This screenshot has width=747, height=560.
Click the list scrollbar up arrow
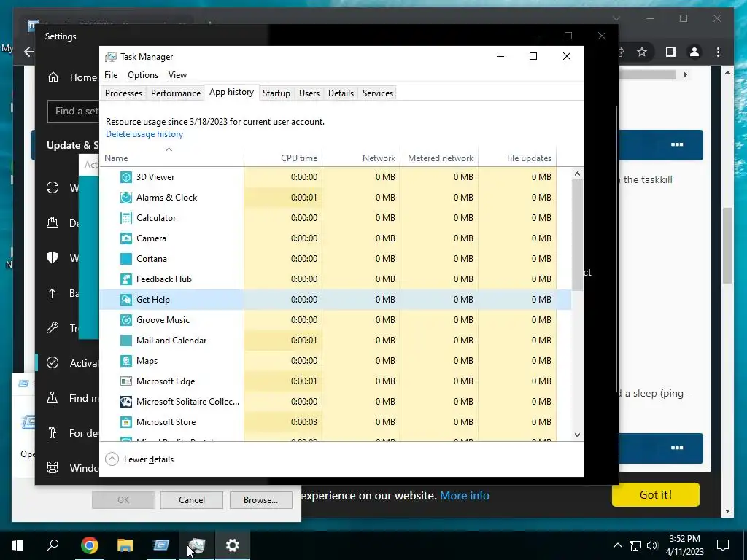click(578, 174)
